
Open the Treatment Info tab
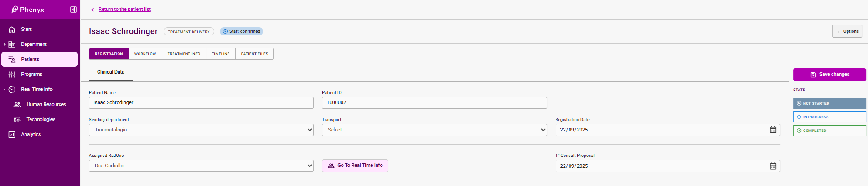184,54
